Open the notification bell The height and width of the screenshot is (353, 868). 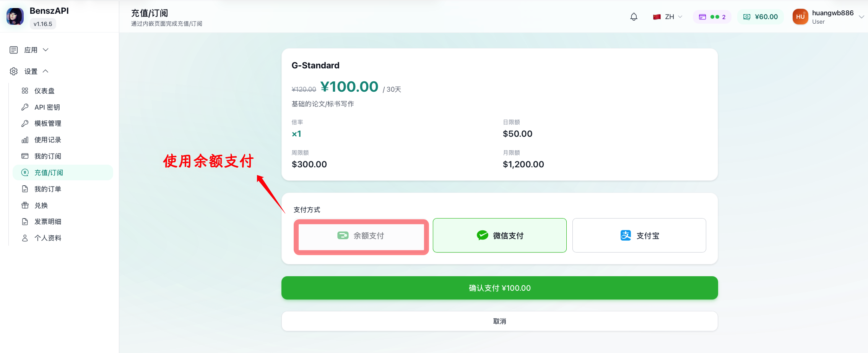(634, 17)
